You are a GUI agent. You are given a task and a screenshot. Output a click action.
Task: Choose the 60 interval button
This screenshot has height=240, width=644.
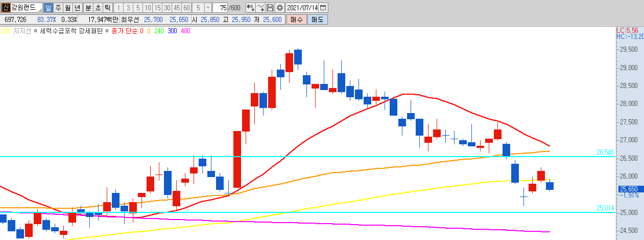[186, 8]
